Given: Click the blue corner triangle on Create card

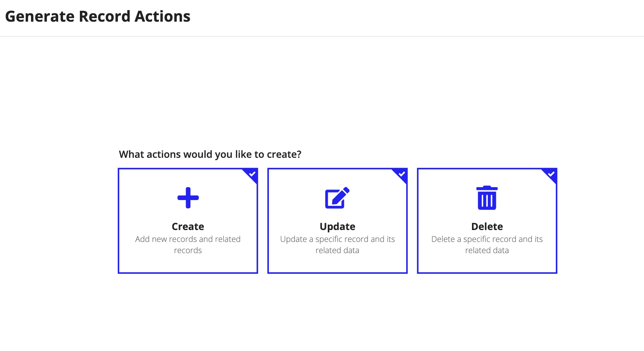Looking at the screenshot, I should (252, 175).
